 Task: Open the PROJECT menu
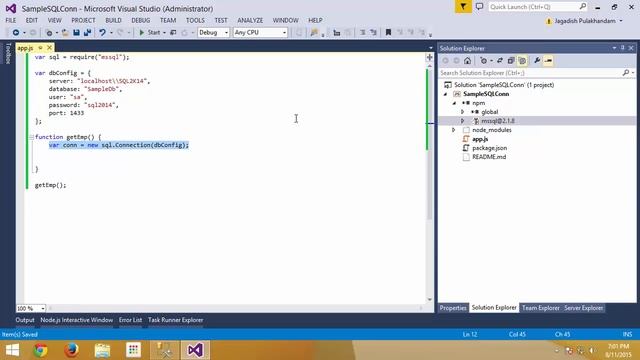(x=83, y=20)
